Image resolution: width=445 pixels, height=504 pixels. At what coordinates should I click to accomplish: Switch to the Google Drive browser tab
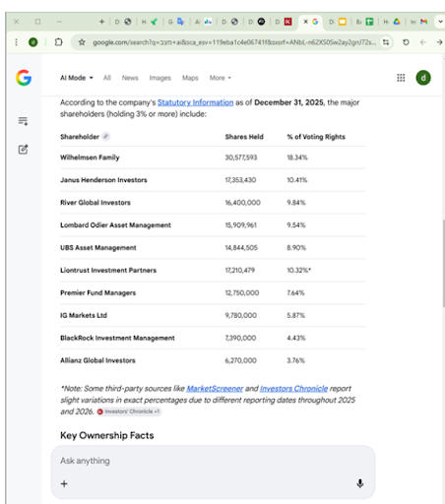(x=397, y=22)
